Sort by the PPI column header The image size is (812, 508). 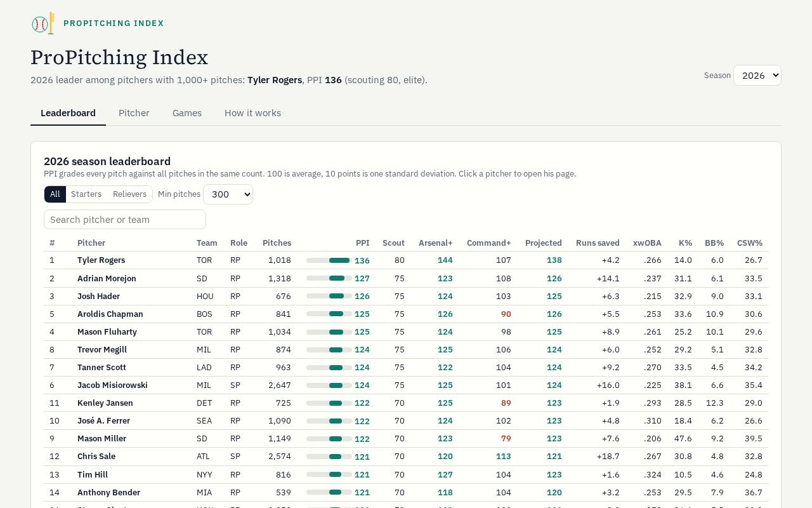click(x=362, y=243)
